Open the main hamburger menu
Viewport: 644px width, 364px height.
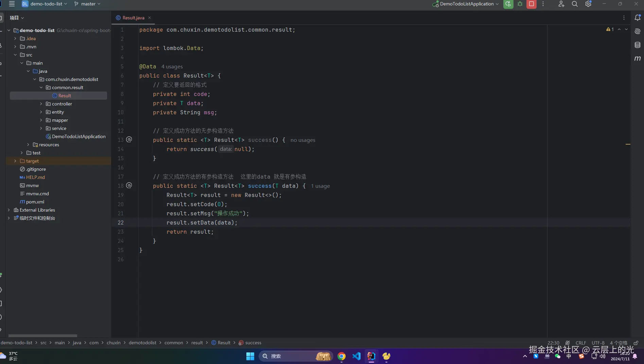(12, 4)
